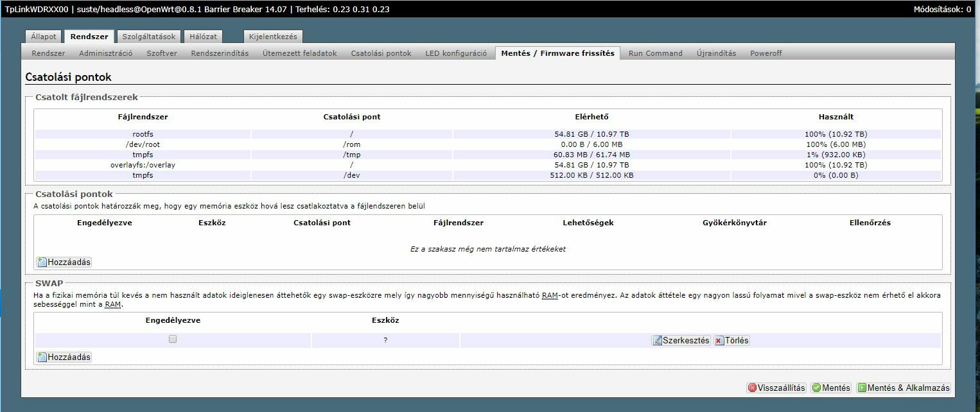980x412 pixels.
Task: Select the Rendszerindítás sub-tab
Action: pos(220,53)
